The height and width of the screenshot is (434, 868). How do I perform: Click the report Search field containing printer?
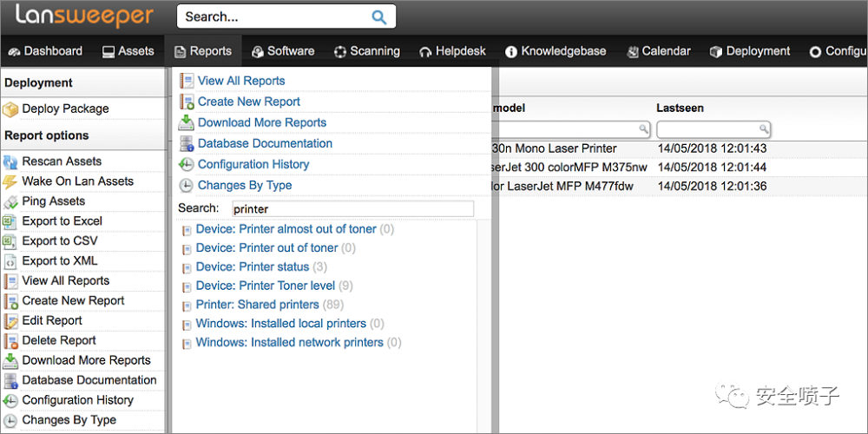(x=352, y=209)
